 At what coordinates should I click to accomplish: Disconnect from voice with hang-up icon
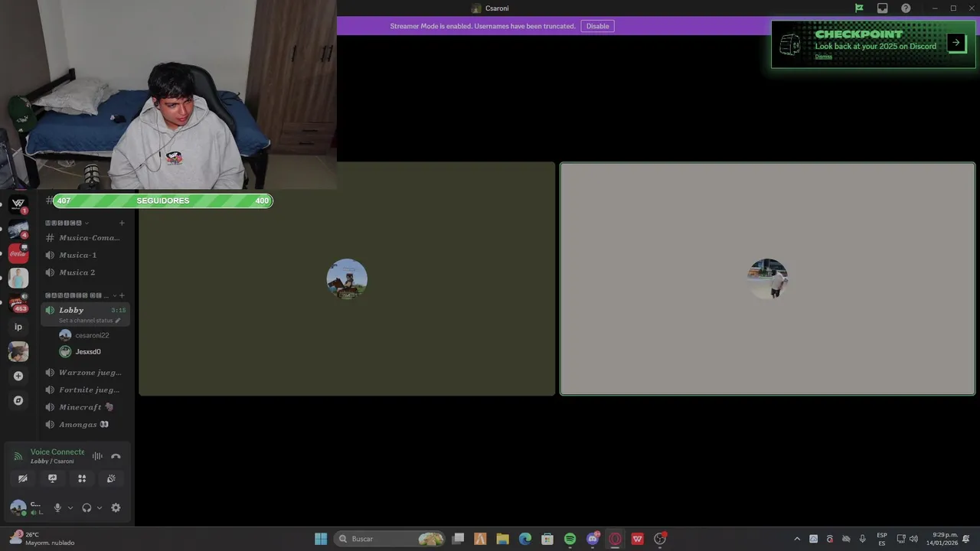tap(116, 456)
